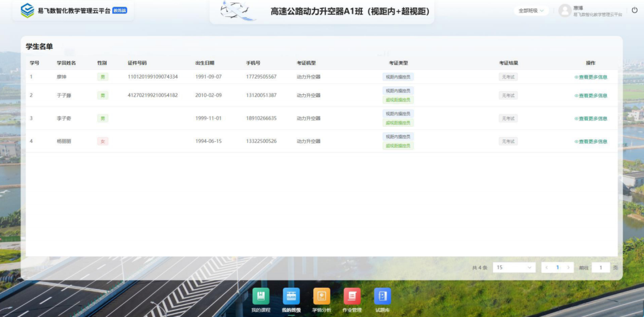Click the platform logo icon
644x317 pixels.
click(27, 10)
